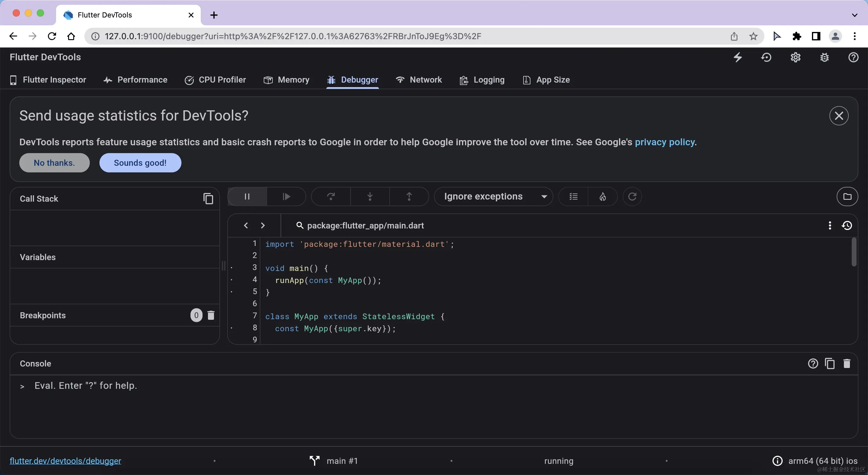Screen dimensions: 868x475
Task: Click line number 8 in the gutter
Action: [x=254, y=328]
